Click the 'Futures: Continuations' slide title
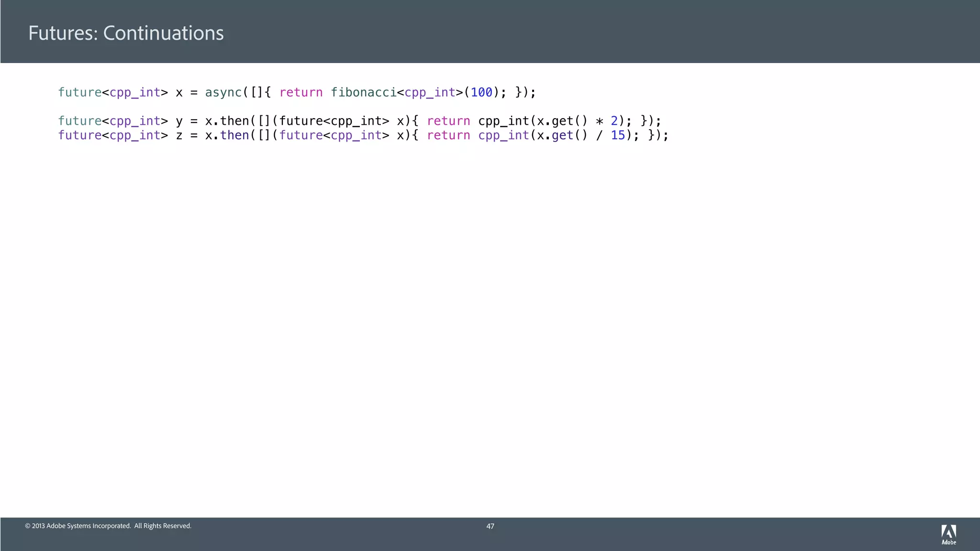This screenshot has height=551, width=980. (x=126, y=33)
